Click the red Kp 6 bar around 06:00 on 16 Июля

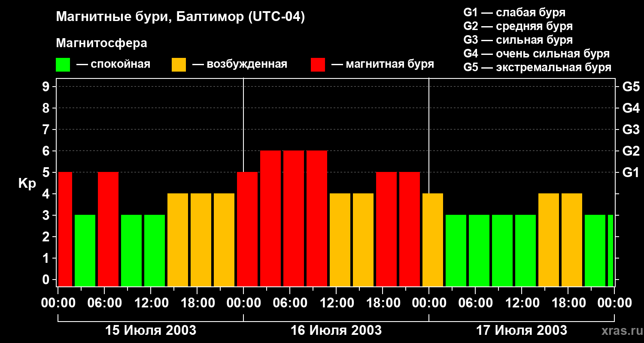(x=294, y=219)
